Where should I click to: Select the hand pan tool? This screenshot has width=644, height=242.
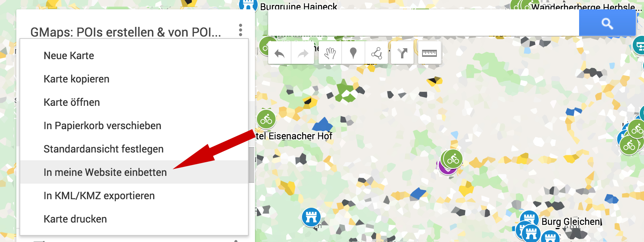pyautogui.click(x=330, y=53)
